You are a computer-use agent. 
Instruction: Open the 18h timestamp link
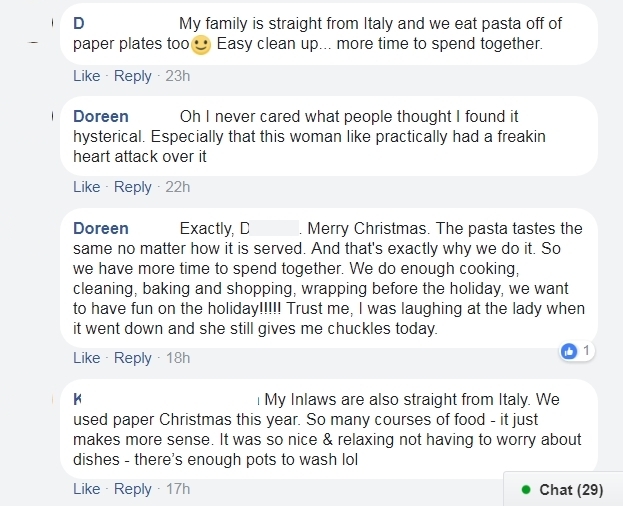[178, 358]
